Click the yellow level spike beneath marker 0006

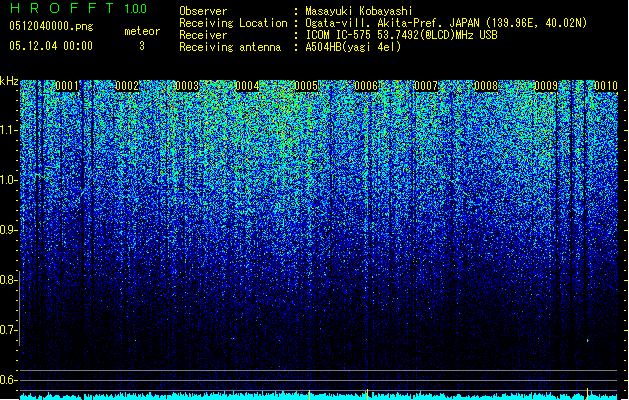(x=367, y=394)
